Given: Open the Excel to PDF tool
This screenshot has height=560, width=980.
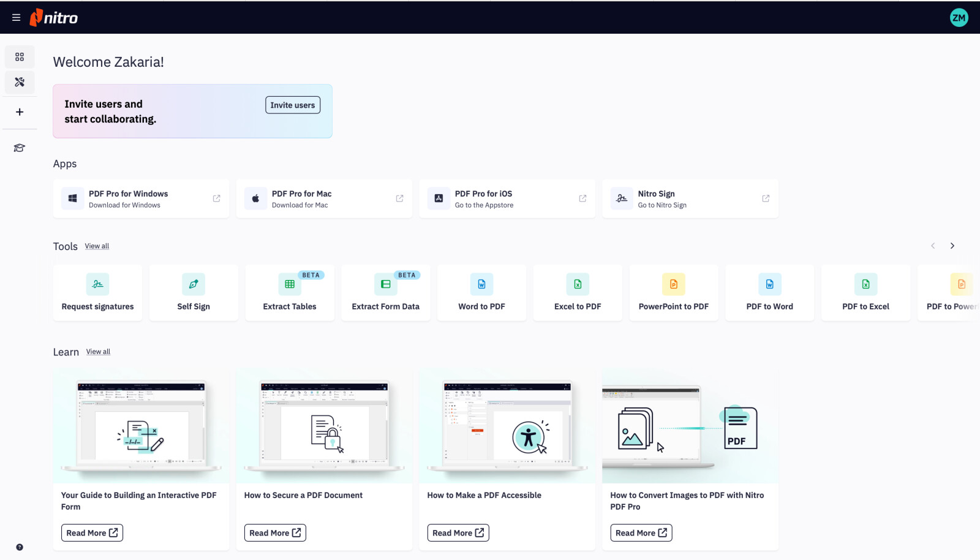Looking at the screenshot, I should tap(577, 293).
